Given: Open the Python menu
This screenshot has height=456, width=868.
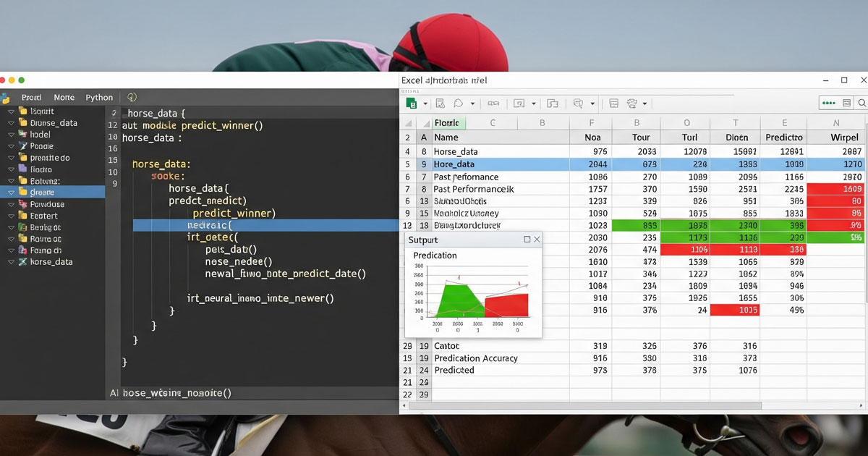Looking at the screenshot, I should pos(99,98).
